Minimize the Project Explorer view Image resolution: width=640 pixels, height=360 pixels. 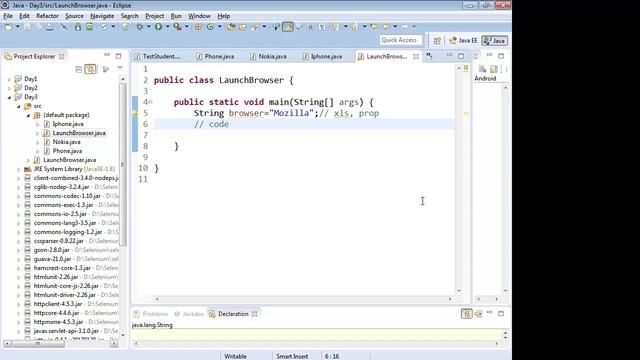pyautogui.click(x=107, y=55)
